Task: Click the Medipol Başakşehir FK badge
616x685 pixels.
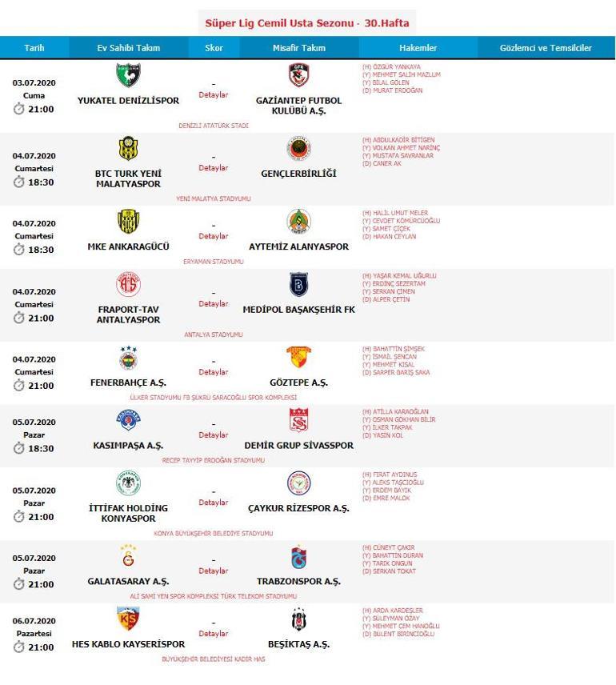Action: pyautogui.click(x=299, y=284)
